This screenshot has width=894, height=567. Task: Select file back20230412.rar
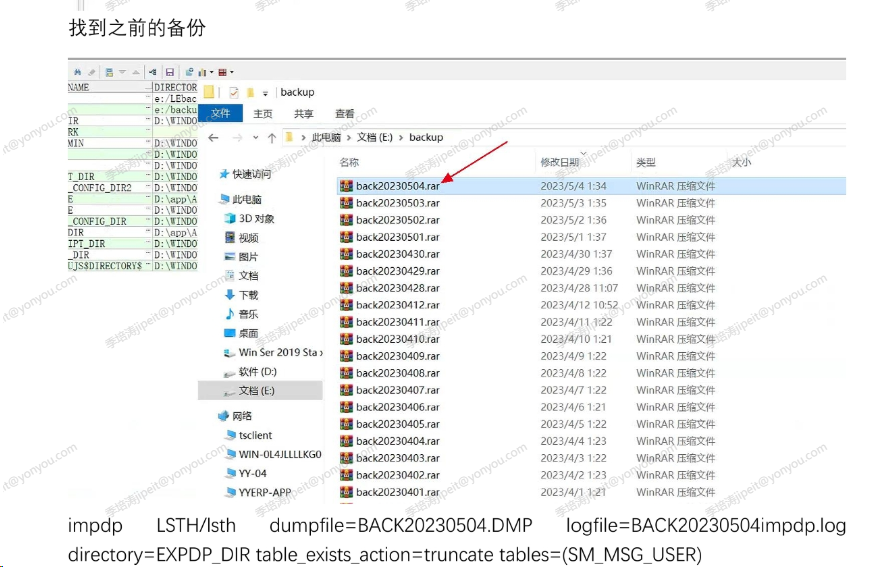click(x=398, y=305)
